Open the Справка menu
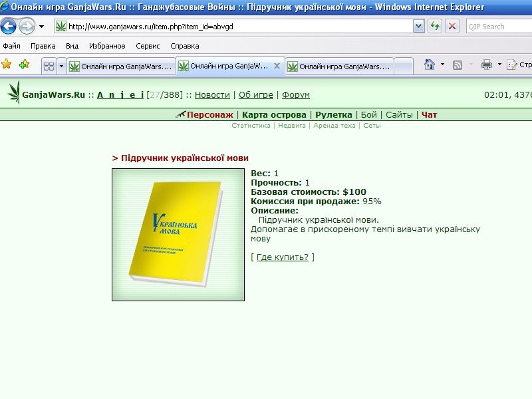The image size is (532, 399). [x=185, y=46]
